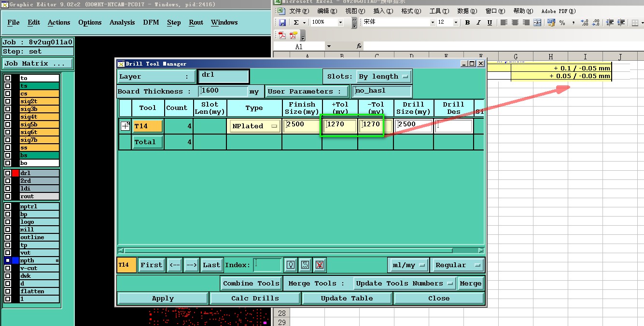
Task: Open the Excel zoom 100% dropdown
Action: [340, 22]
